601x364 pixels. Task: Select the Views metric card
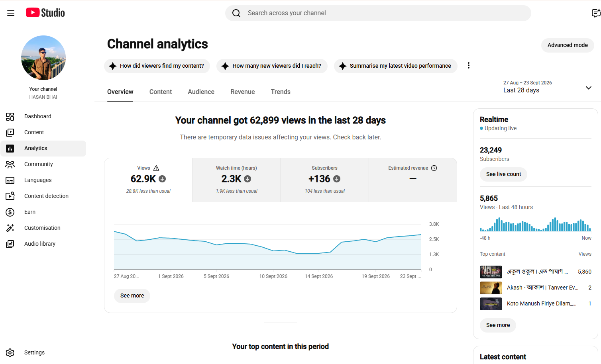tap(148, 180)
